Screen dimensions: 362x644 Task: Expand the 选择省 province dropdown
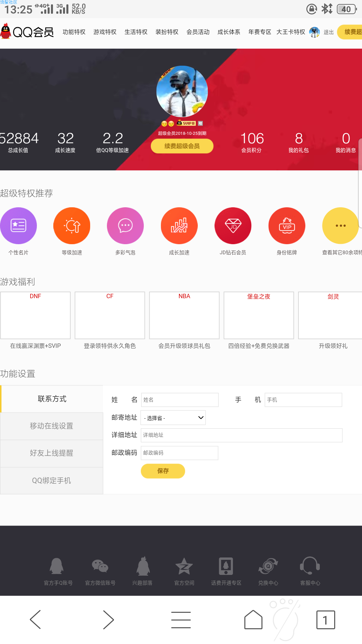[x=173, y=418]
